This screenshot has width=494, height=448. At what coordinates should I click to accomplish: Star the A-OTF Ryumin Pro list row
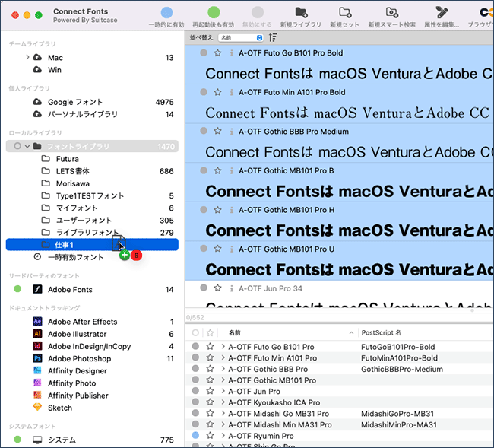[210, 436]
